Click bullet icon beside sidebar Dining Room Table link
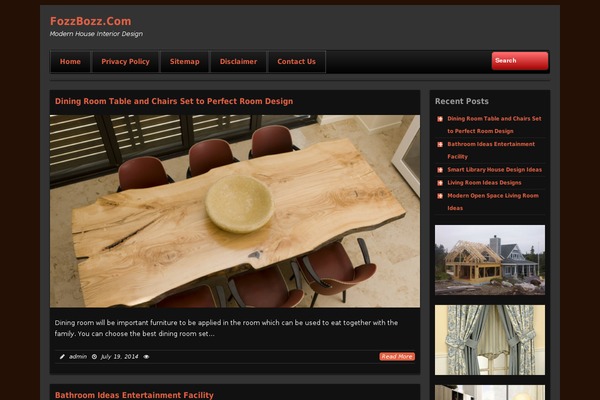Screen dimensions: 600x400 pyautogui.click(x=440, y=119)
